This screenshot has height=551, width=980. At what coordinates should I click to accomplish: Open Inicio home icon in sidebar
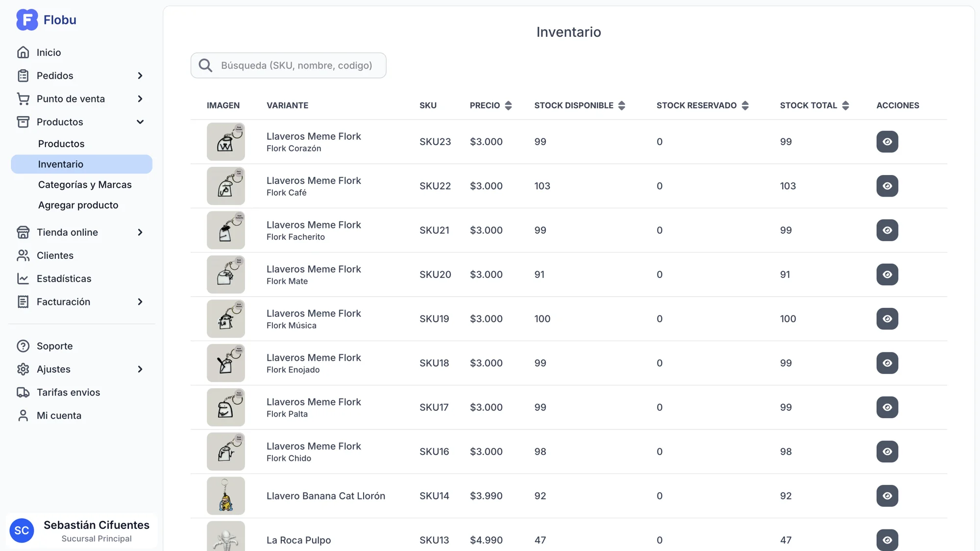coord(23,52)
